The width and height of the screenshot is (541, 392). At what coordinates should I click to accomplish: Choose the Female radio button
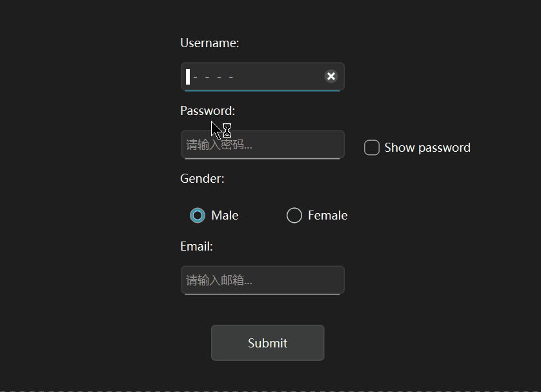click(x=294, y=216)
